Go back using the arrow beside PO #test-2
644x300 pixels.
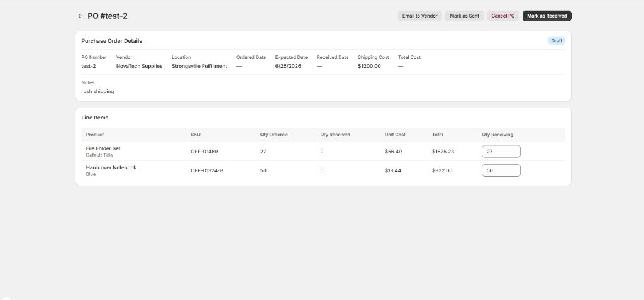[80, 16]
